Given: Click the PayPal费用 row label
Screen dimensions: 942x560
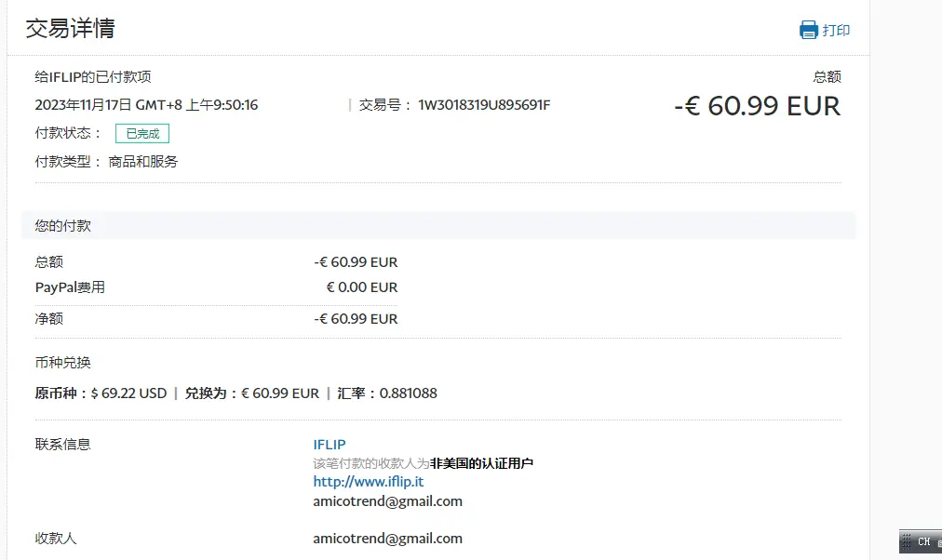Looking at the screenshot, I should (x=70, y=287).
